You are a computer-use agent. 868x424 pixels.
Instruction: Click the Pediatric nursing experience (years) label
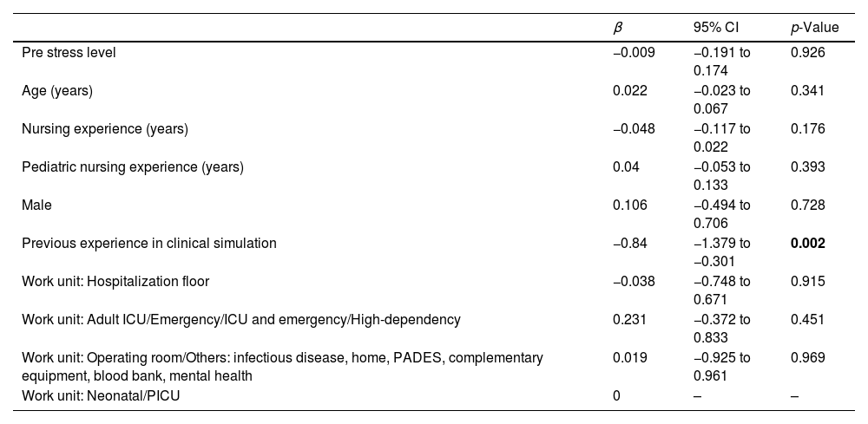(x=133, y=166)
